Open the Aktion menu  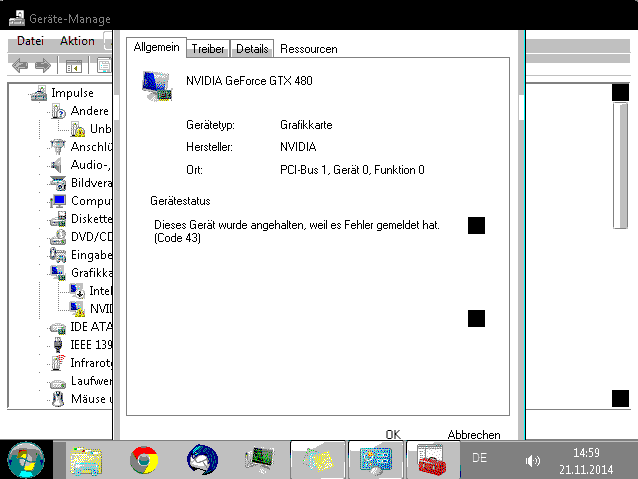(77, 41)
